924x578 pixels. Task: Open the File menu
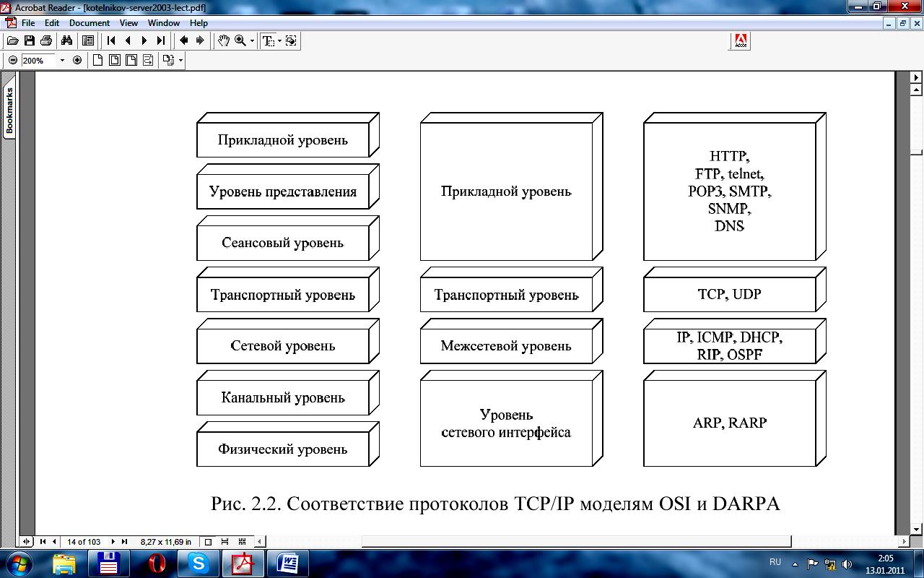[x=28, y=23]
